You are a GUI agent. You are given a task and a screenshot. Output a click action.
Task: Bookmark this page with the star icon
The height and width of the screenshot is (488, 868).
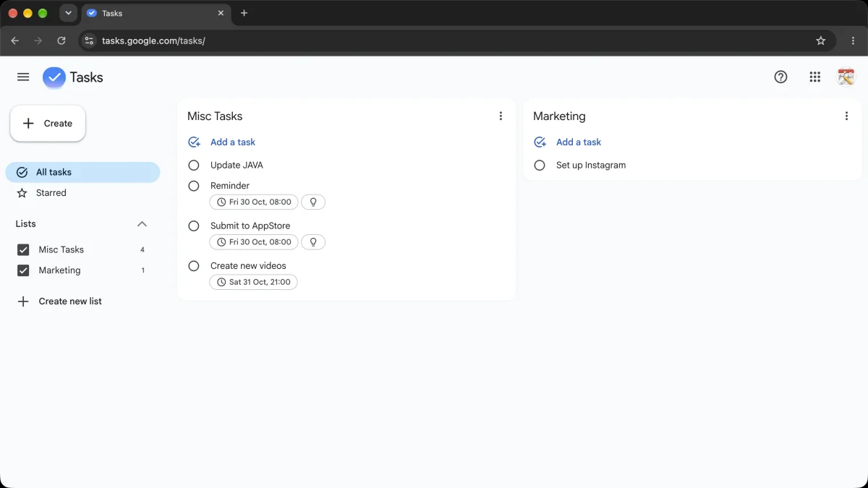click(x=820, y=40)
